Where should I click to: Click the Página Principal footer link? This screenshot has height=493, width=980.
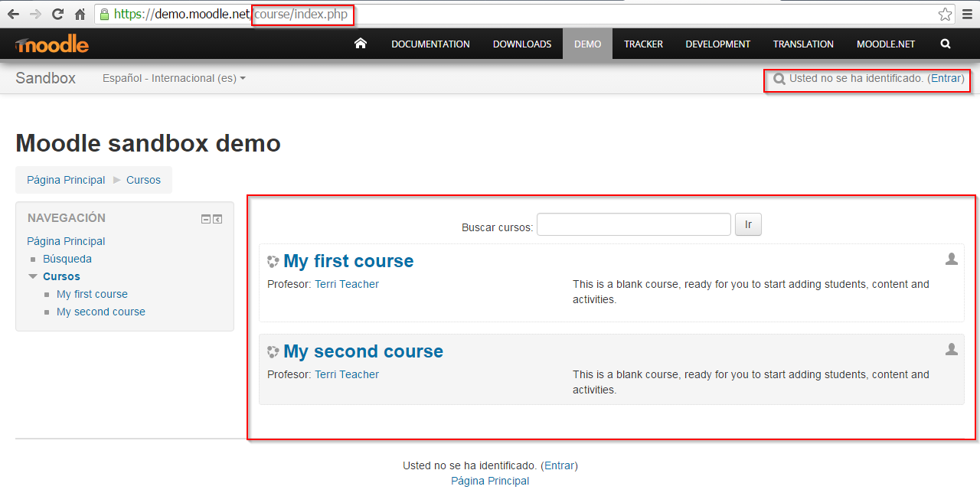tap(490, 481)
